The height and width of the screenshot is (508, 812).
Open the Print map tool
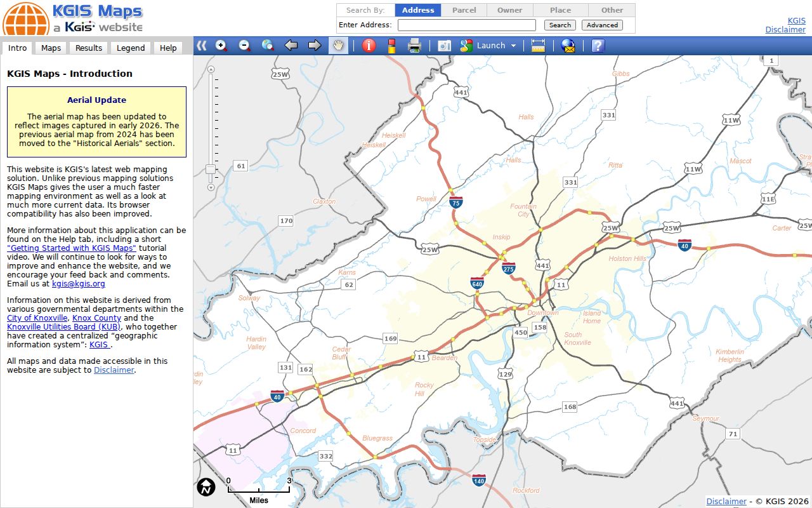point(414,46)
